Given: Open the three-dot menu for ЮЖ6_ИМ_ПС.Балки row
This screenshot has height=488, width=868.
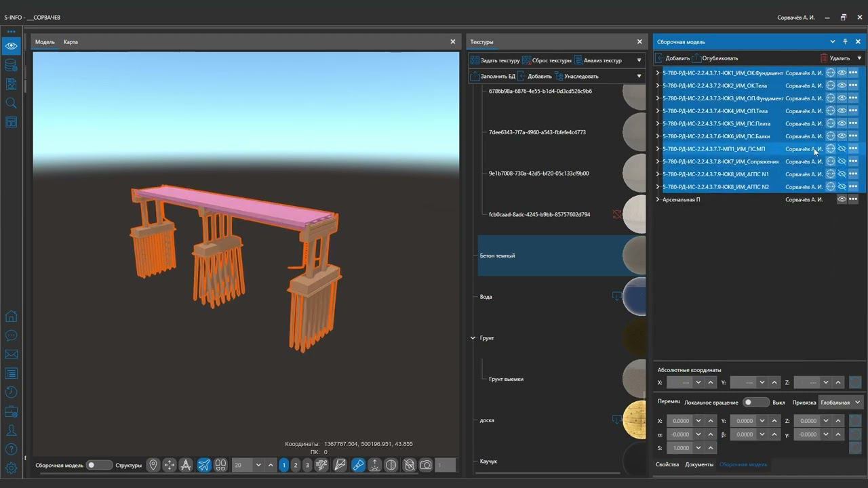Looking at the screenshot, I should point(853,136).
